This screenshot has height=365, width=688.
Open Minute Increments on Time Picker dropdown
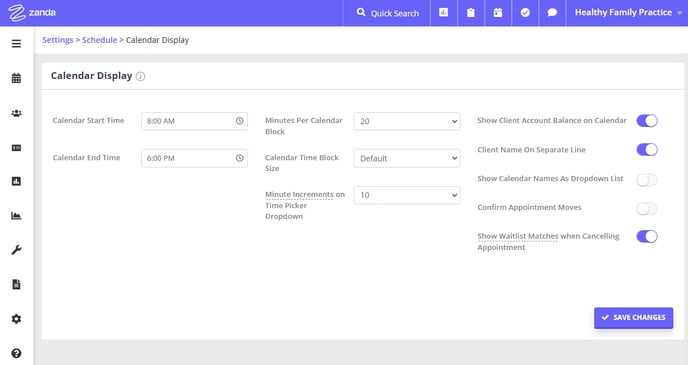click(407, 195)
